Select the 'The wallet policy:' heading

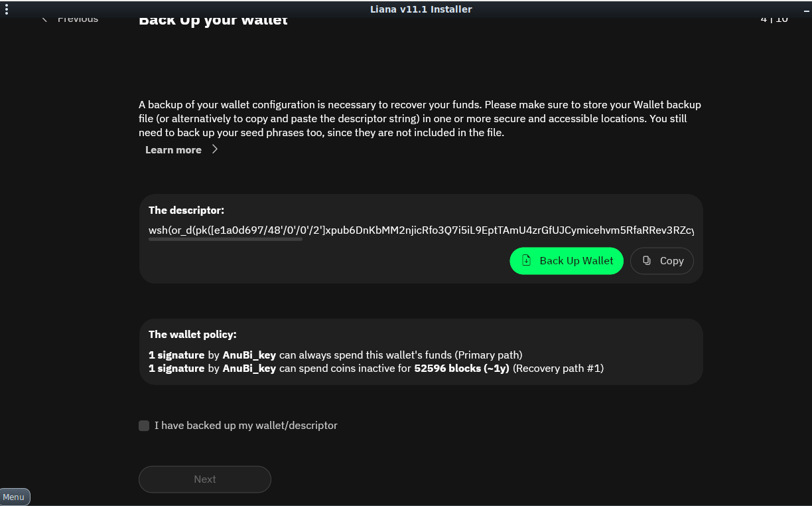(x=192, y=335)
